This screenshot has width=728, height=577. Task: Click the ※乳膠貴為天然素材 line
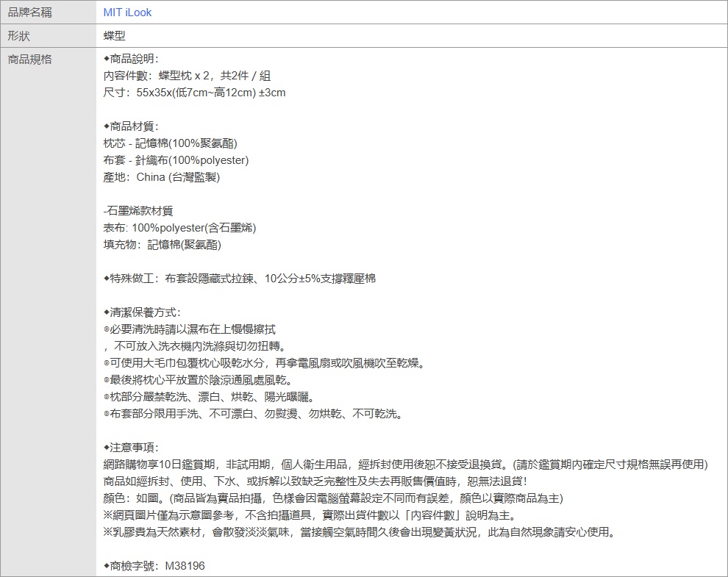point(360,532)
